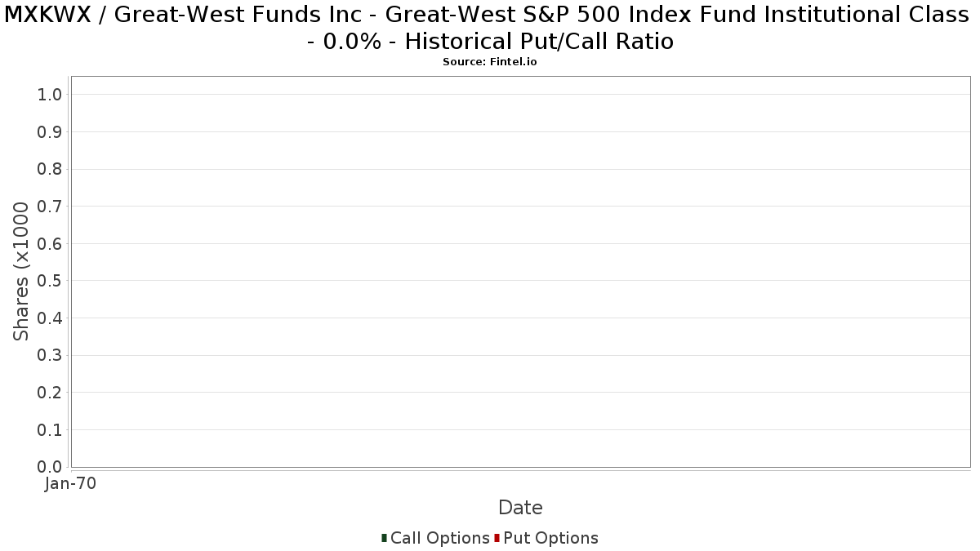The width and height of the screenshot is (980, 551).
Task: Click the 0.2 y-axis tick label
Action: coord(50,393)
